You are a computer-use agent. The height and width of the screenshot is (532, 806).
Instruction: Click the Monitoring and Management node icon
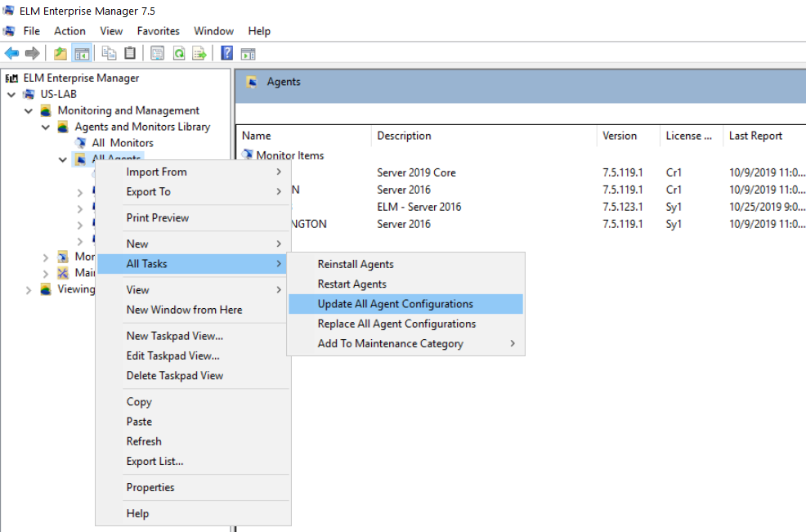coord(46,110)
